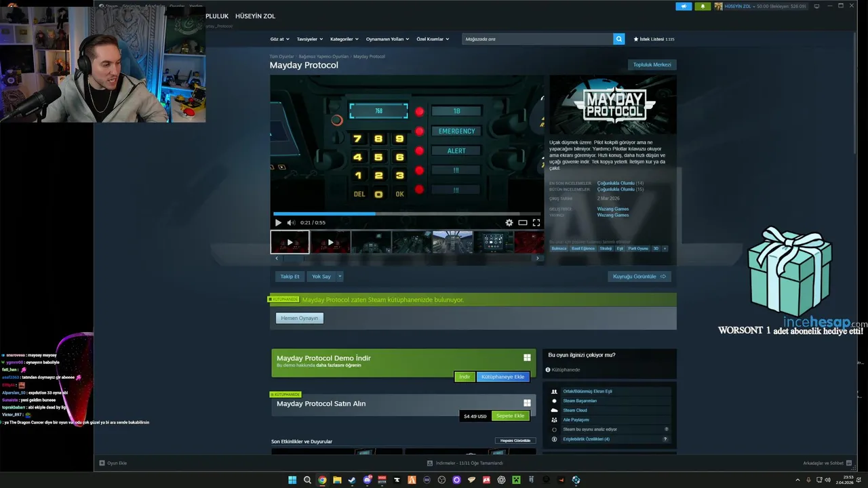Open the Strateji tag
This screenshot has height=488, width=868.
(606, 249)
